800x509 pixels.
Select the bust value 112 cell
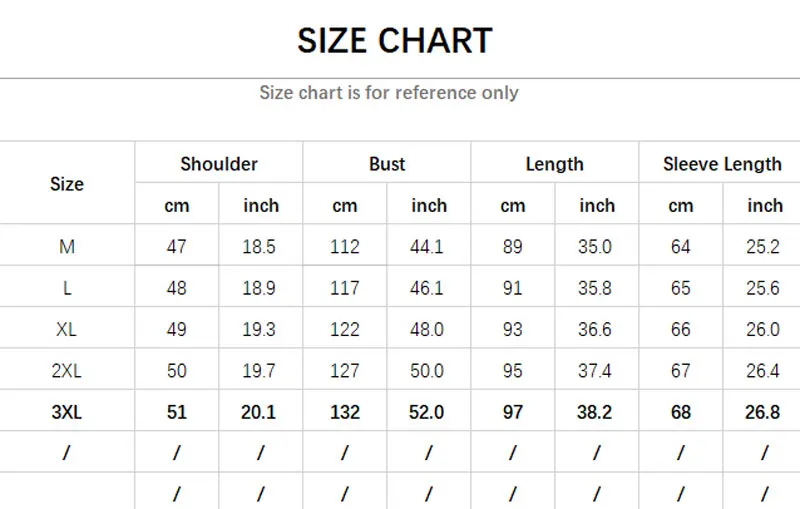[344, 247]
